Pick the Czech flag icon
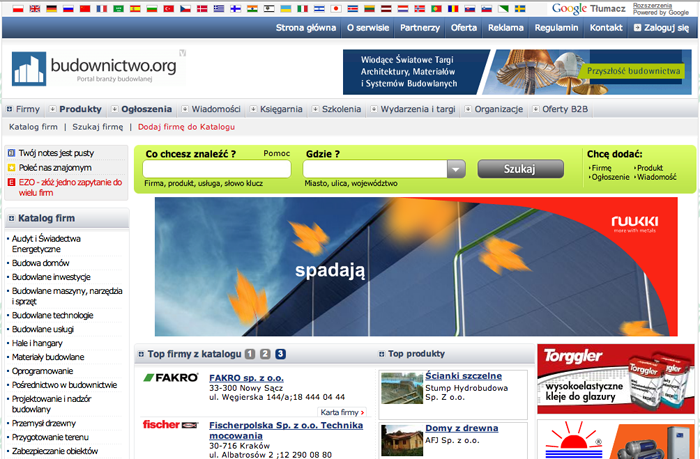The width and height of the screenshot is (700, 459). click(185, 8)
